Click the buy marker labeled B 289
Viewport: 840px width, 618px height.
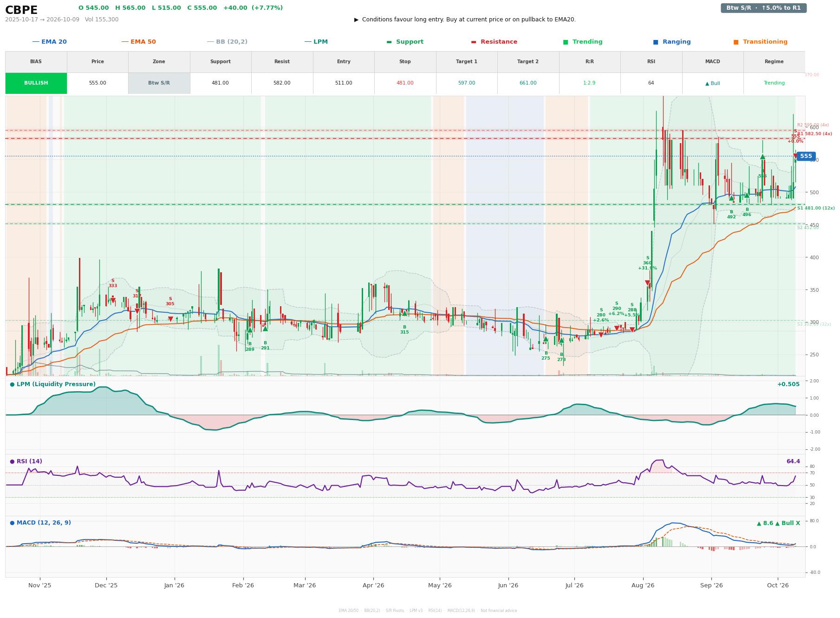250,330
